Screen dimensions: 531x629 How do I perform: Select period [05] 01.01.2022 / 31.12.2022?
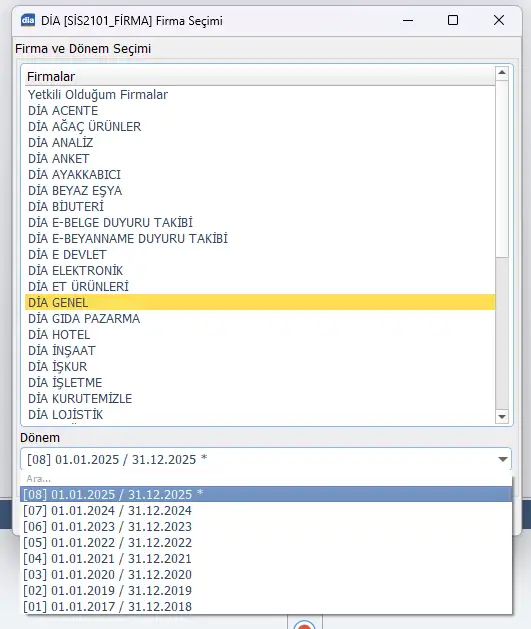coord(266,542)
